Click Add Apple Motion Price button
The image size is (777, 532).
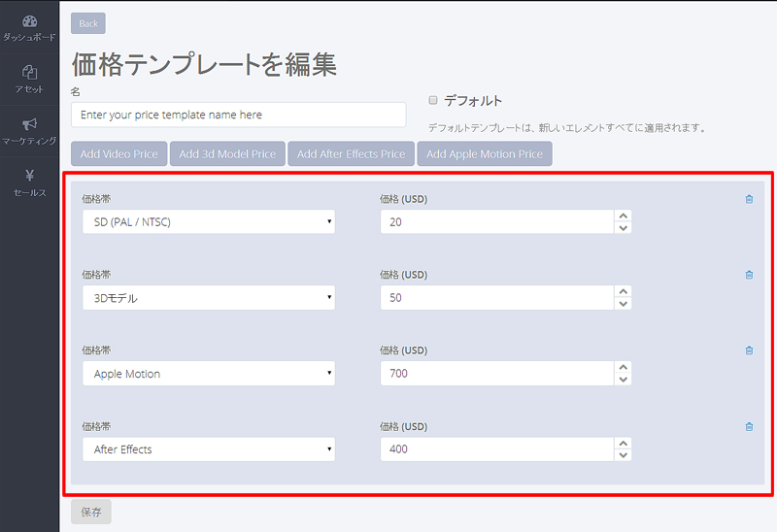485,154
